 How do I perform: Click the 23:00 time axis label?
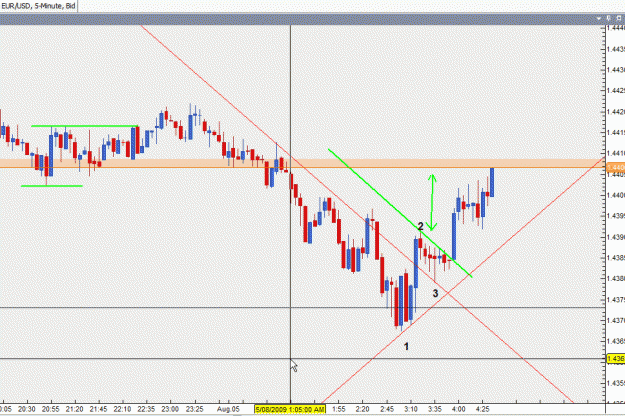coord(170,409)
